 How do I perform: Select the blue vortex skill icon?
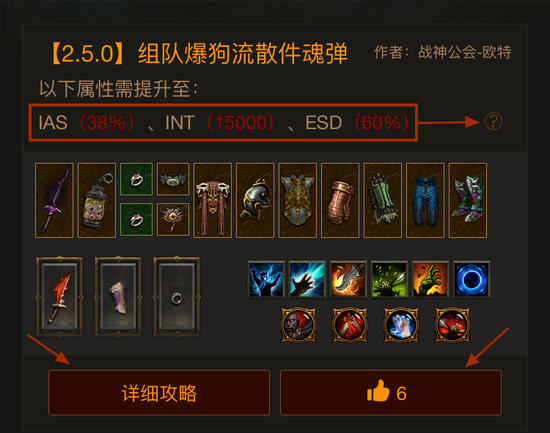[472, 279]
